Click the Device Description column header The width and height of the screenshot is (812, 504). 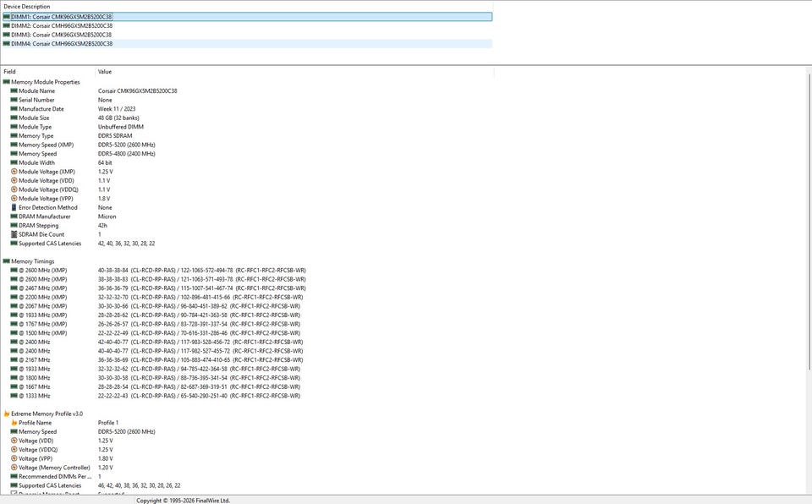point(246,7)
